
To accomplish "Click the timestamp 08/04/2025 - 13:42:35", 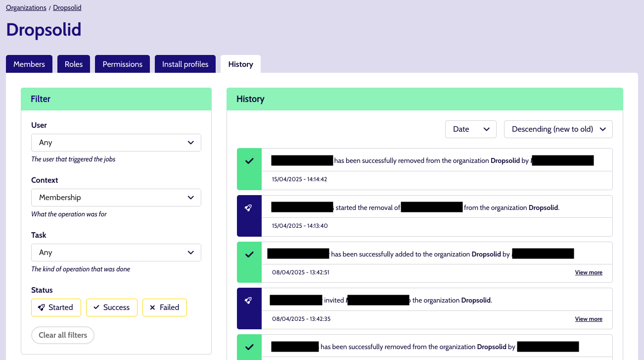I will click(x=301, y=319).
